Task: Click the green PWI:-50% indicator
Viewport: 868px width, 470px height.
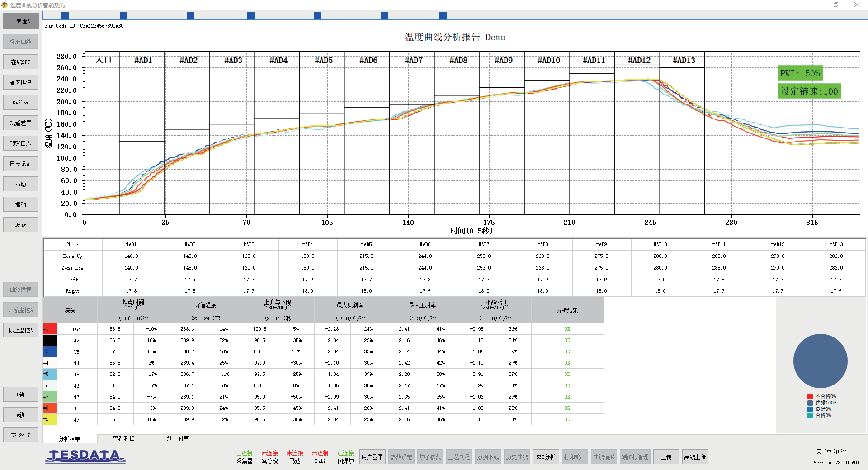Action: point(800,73)
